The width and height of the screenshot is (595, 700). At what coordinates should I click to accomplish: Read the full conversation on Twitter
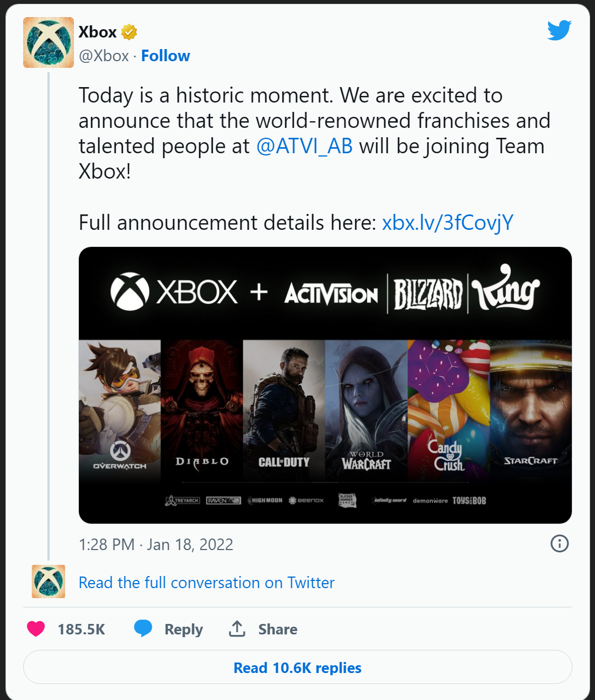tap(206, 583)
